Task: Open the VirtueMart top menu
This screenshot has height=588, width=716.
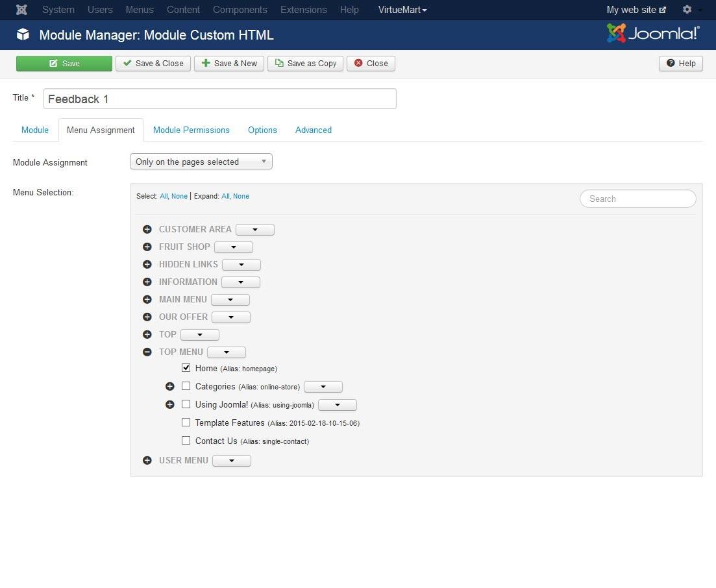Action: [x=402, y=10]
